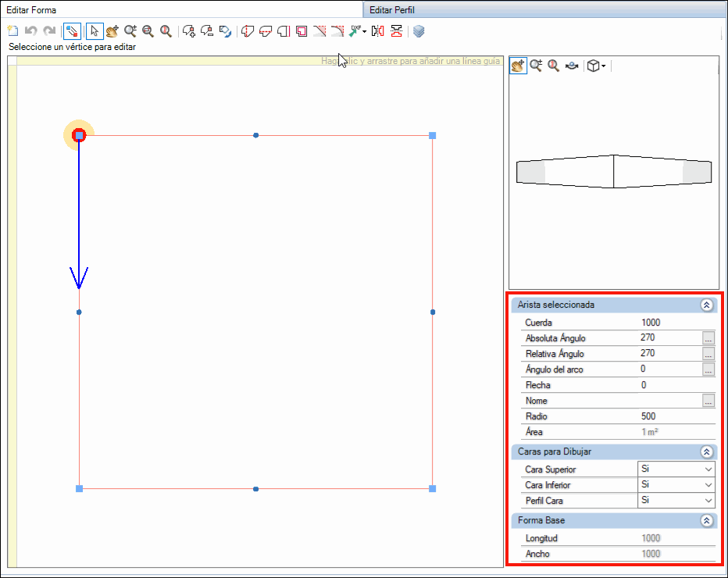Select the arrow pointer tool

[x=95, y=31]
